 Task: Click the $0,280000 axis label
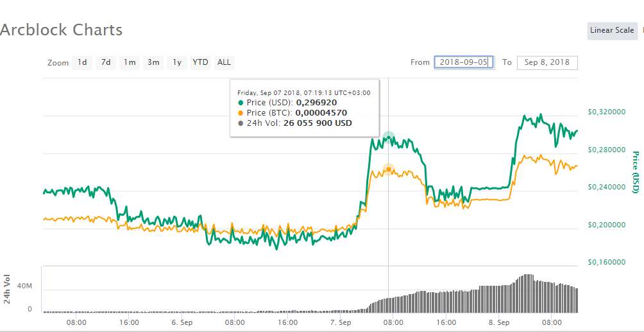[607, 150]
